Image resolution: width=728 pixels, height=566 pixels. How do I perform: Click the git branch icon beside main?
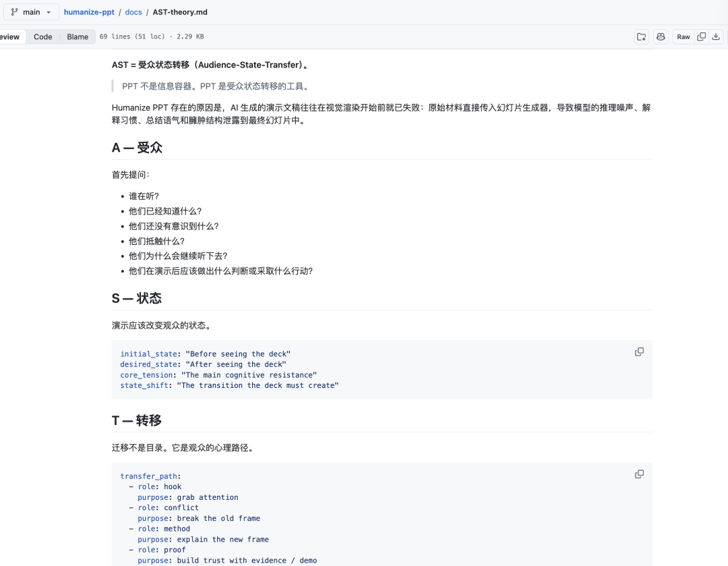[x=14, y=12]
